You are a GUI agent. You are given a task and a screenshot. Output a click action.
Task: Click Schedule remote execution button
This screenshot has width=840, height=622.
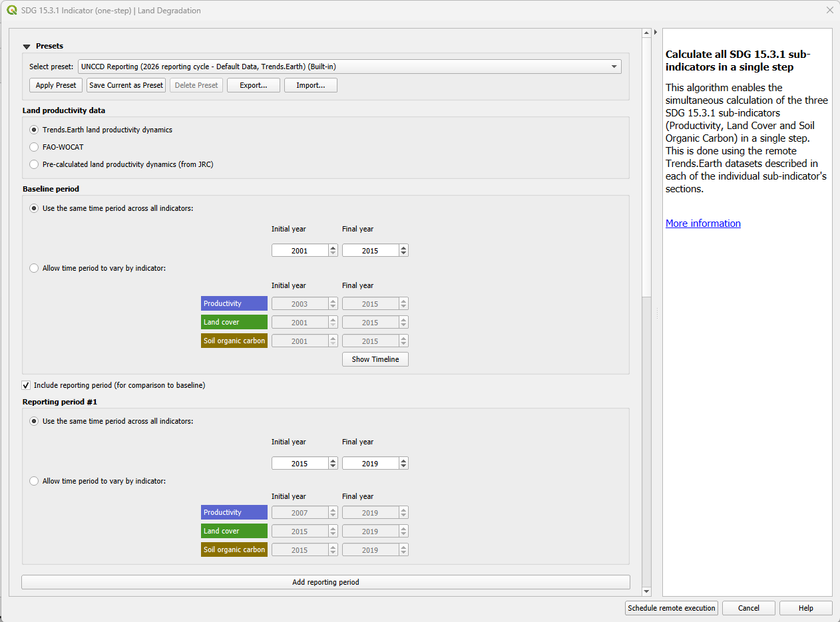(672, 608)
